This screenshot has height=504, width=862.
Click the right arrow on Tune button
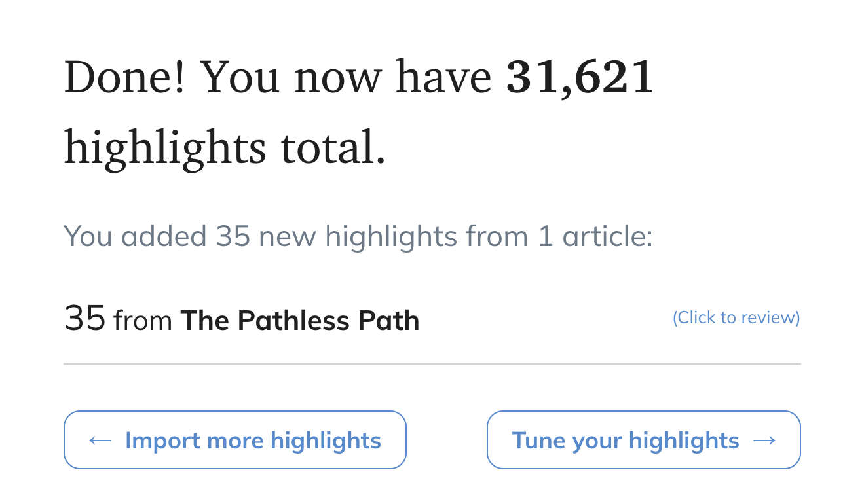pos(764,441)
